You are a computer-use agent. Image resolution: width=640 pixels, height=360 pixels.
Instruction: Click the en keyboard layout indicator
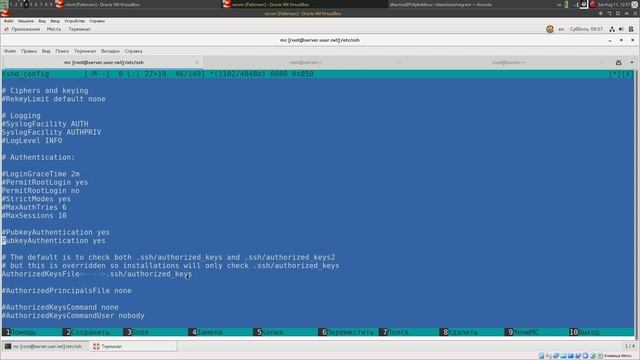tap(561, 29)
